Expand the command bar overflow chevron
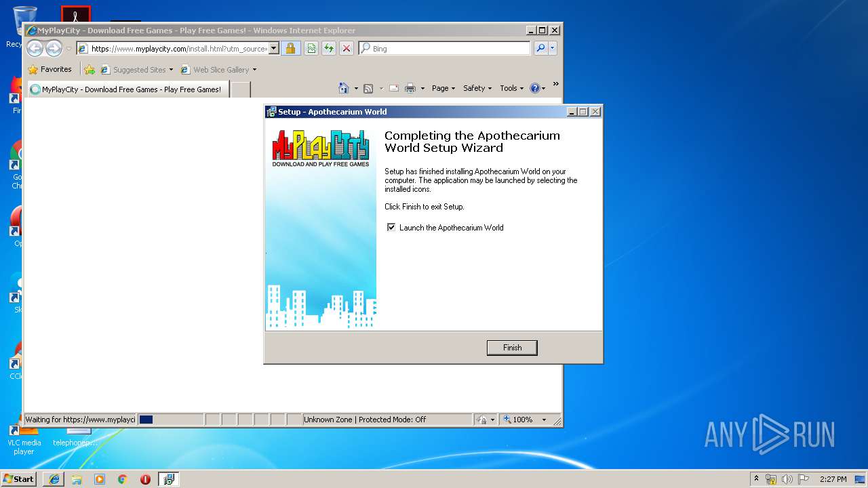 tap(555, 84)
